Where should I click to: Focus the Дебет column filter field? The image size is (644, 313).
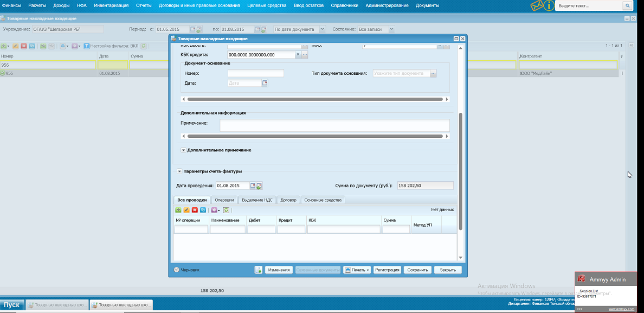pos(261,229)
